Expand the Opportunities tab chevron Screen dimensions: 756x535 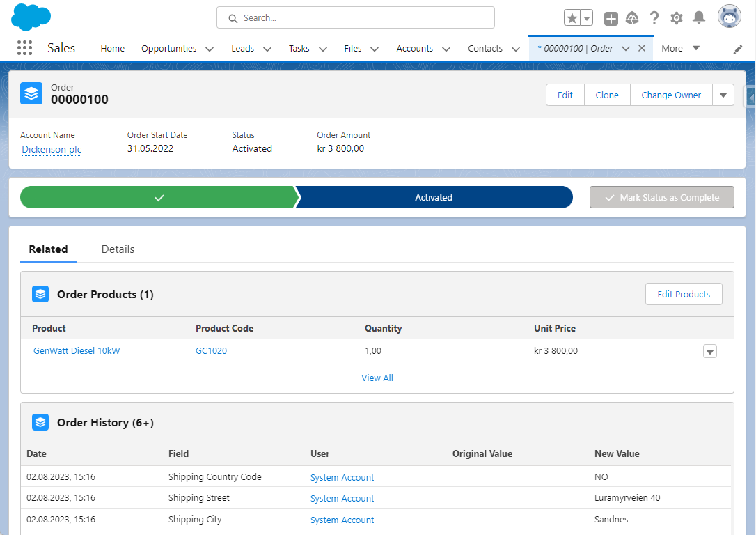(210, 49)
